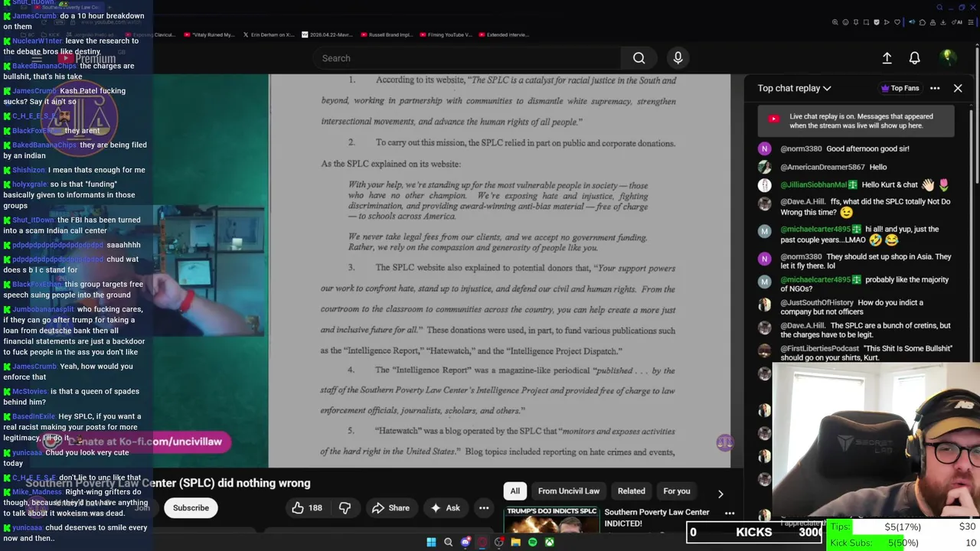
Task: Click the tab search icon in title bar
Action: coord(939,8)
